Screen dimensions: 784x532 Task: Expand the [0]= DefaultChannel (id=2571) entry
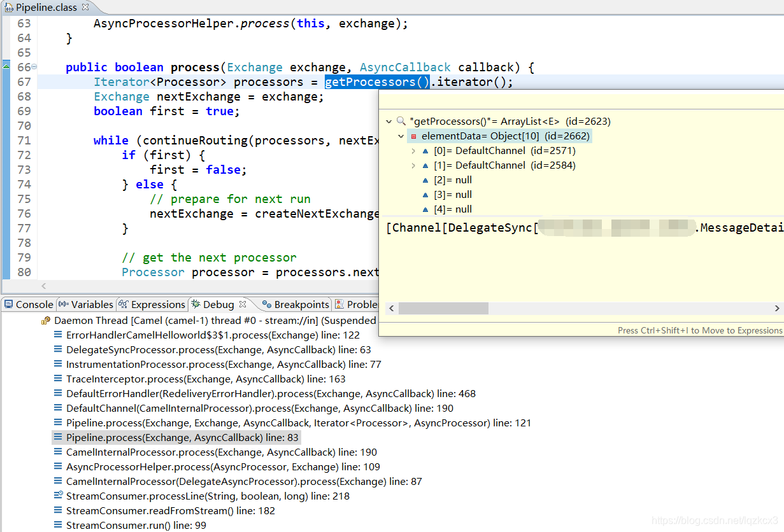pyautogui.click(x=413, y=151)
